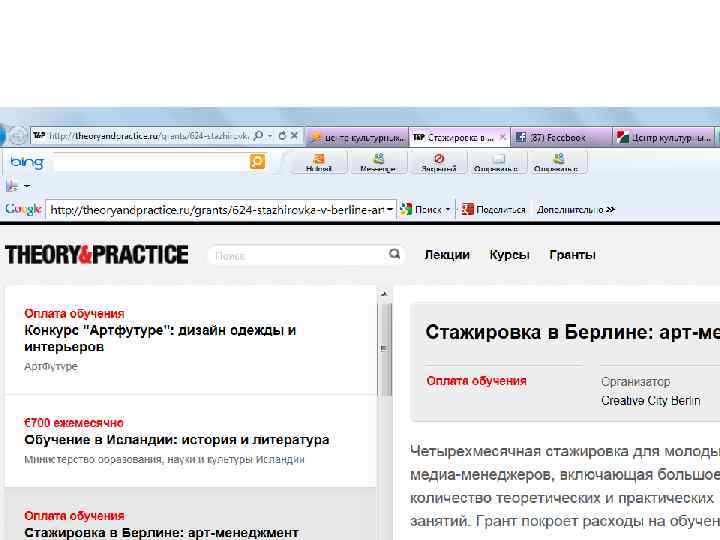Click the red prohibited-sign toolbar button

click(x=439, y=163)
